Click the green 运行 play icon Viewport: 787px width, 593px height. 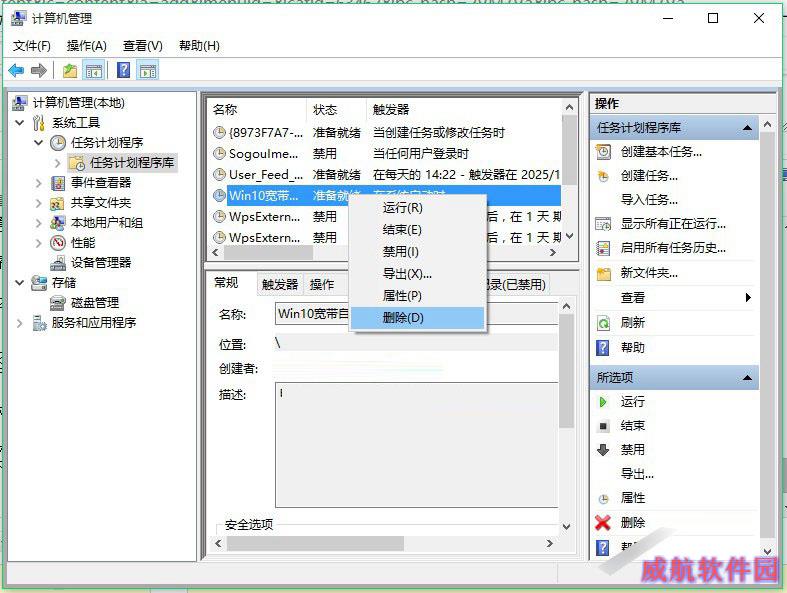click(603, 402)
